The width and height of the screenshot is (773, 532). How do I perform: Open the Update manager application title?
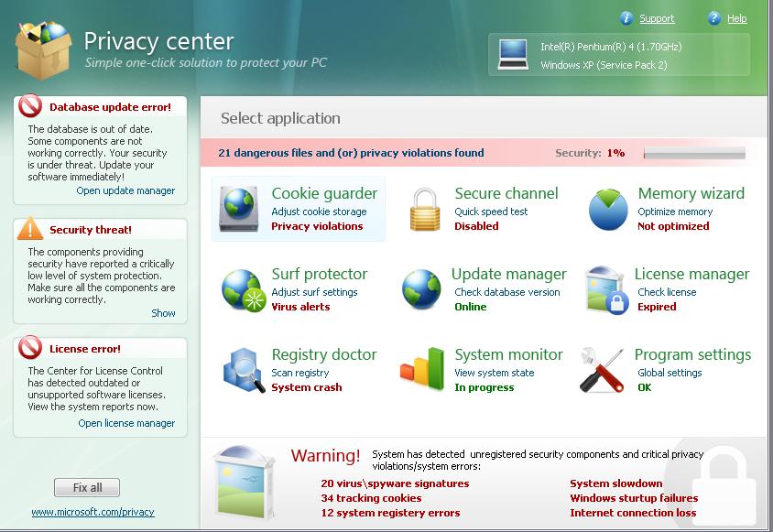point(509,274)
